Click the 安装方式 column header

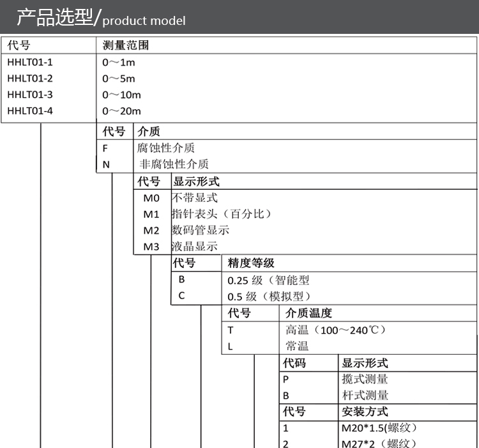pyautogui.click(x=365, y=412)
